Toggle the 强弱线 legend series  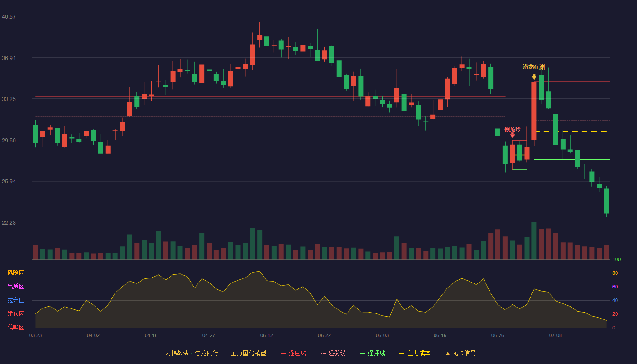333,353
